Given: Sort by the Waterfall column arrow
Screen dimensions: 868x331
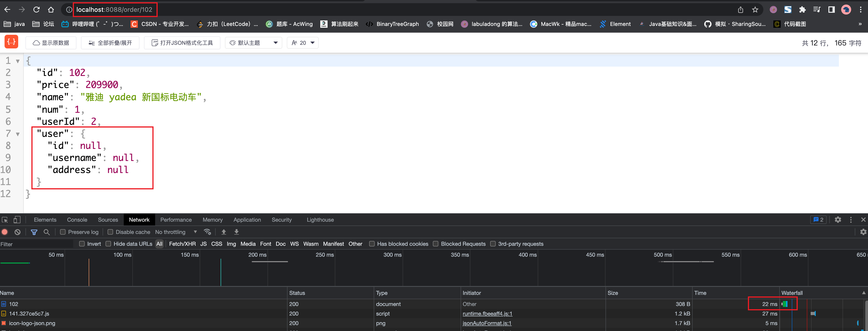Looking at the screenshot, I should click(x=864, y=293).
